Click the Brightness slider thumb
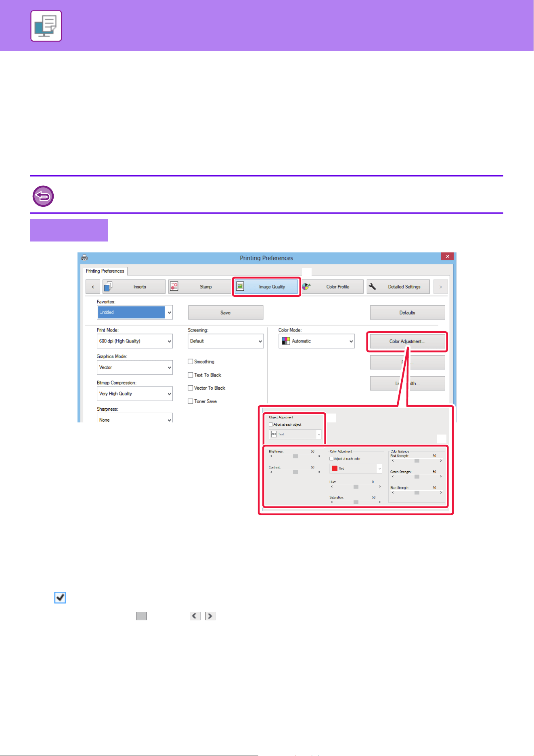The image size is (534, 756). (295, 456)
